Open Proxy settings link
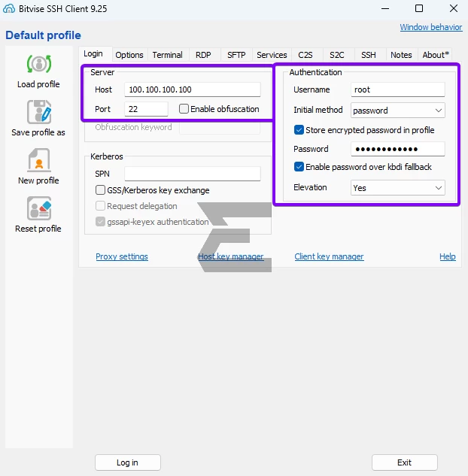Image resolution: width=468 pixels, height=476 pixels. coord(122,256)
